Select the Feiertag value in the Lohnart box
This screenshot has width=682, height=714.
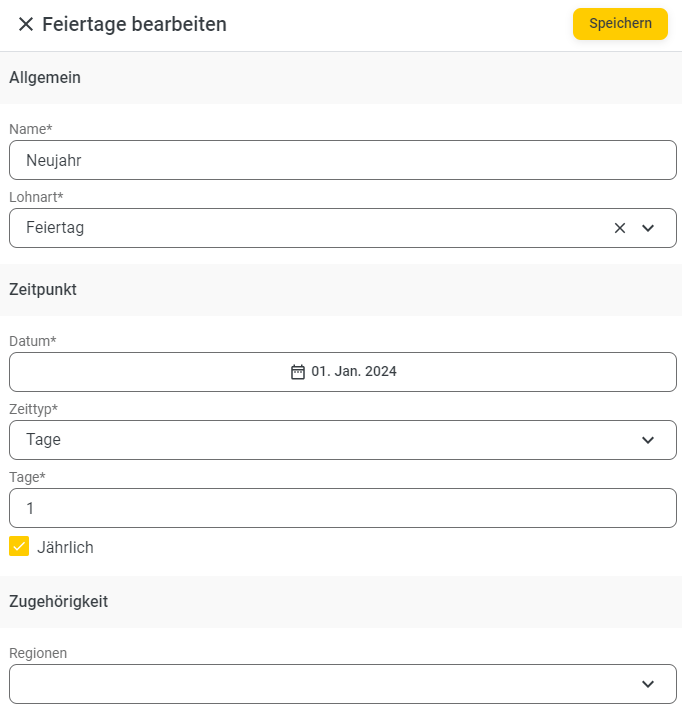pos(55,228)
